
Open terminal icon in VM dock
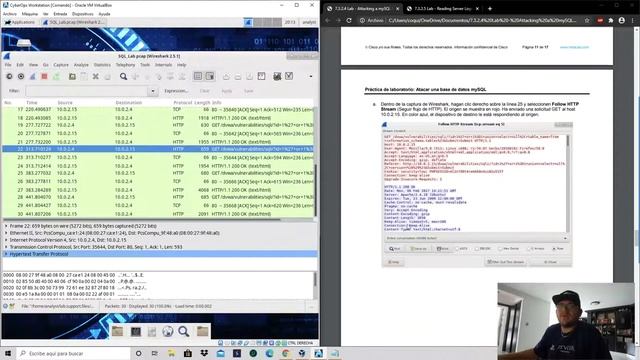click(x=136, y=331)
